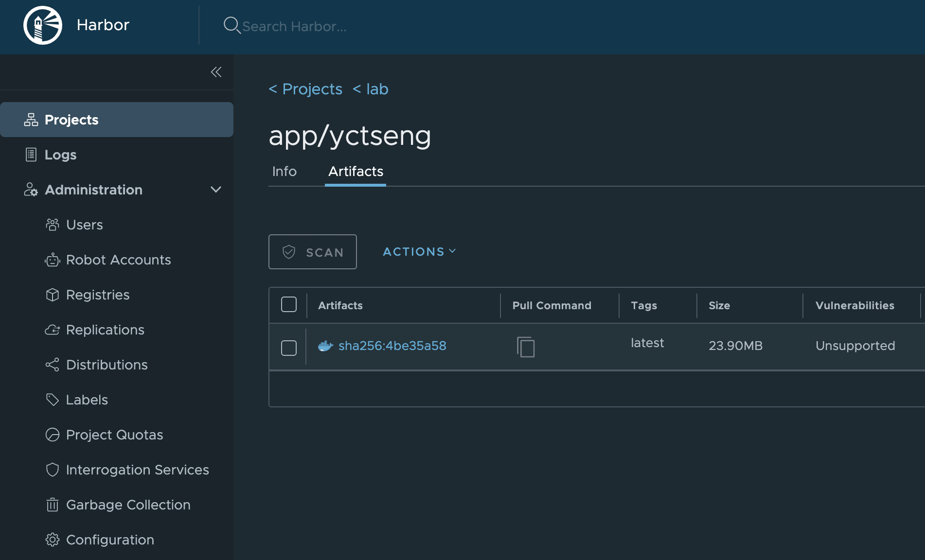Click the shield icon in SCAN button
The image size is (925, 560).
tap(289, 252)
